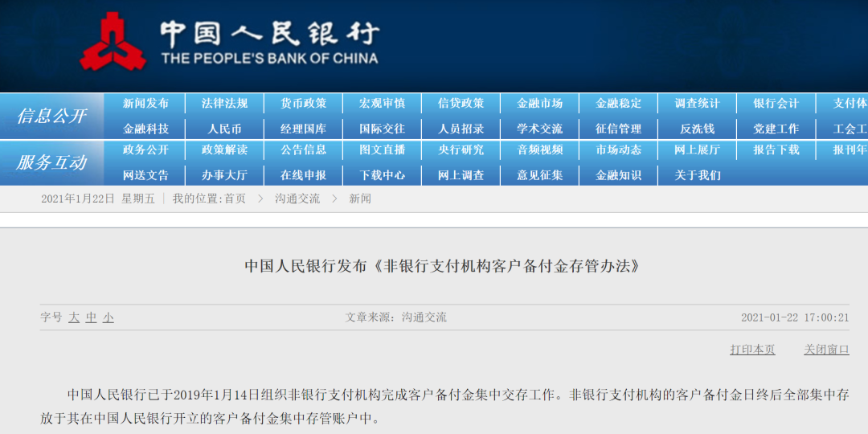Click the 打印本页 link

[752, 350]
